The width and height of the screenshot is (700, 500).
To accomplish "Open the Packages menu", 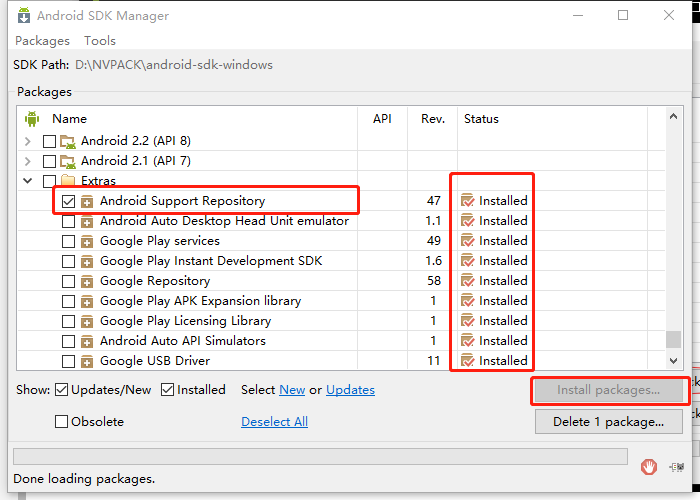I will [x=42, y=41].
